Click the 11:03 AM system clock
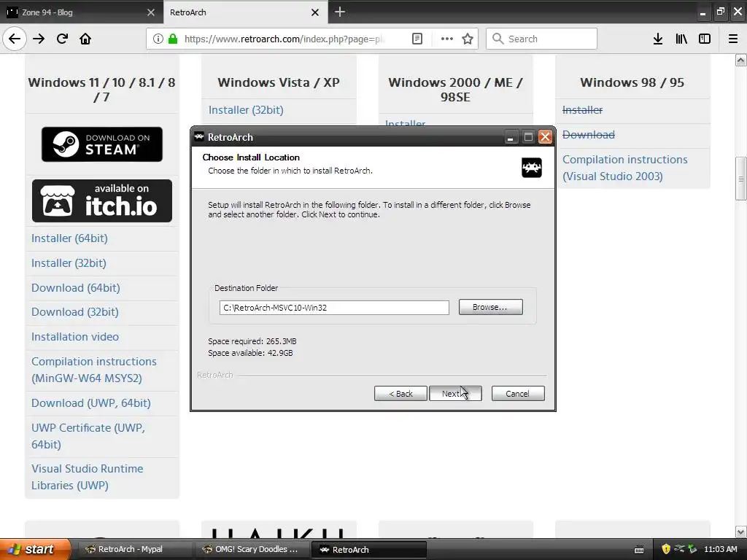This screenshot has height=560, width=747. click(720, 549)
